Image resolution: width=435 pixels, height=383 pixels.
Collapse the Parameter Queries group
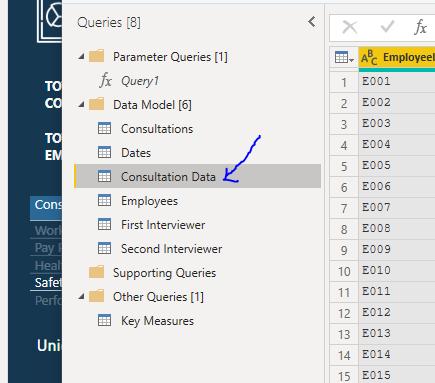[81, 57]
